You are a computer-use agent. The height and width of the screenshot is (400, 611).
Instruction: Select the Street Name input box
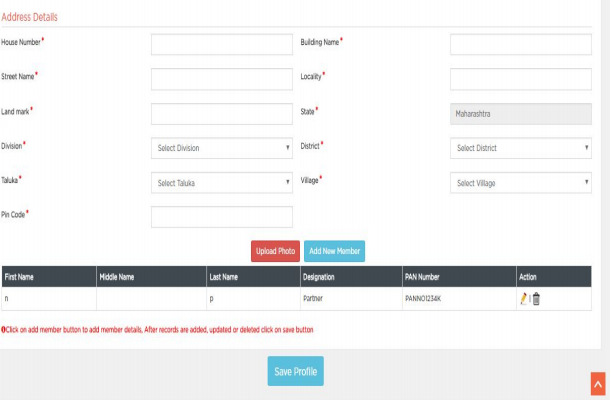click(x=221, y=79)
